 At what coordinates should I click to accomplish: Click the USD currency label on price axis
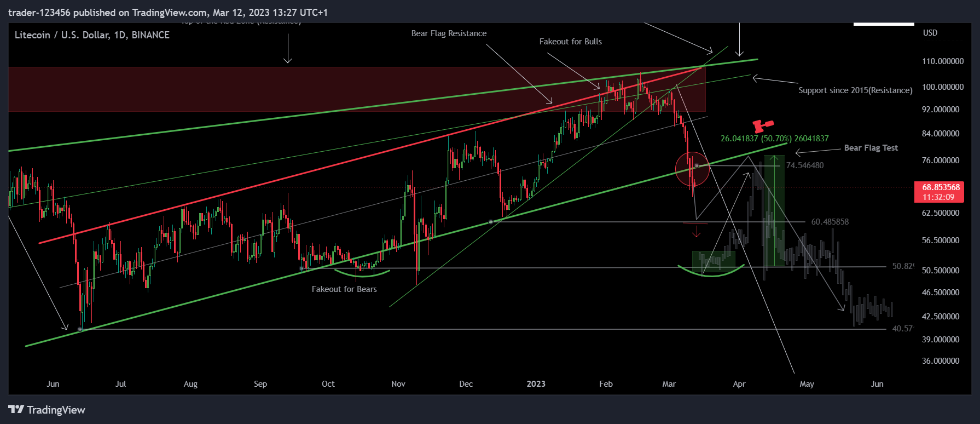pyautogui.click(x=930, y=33)
